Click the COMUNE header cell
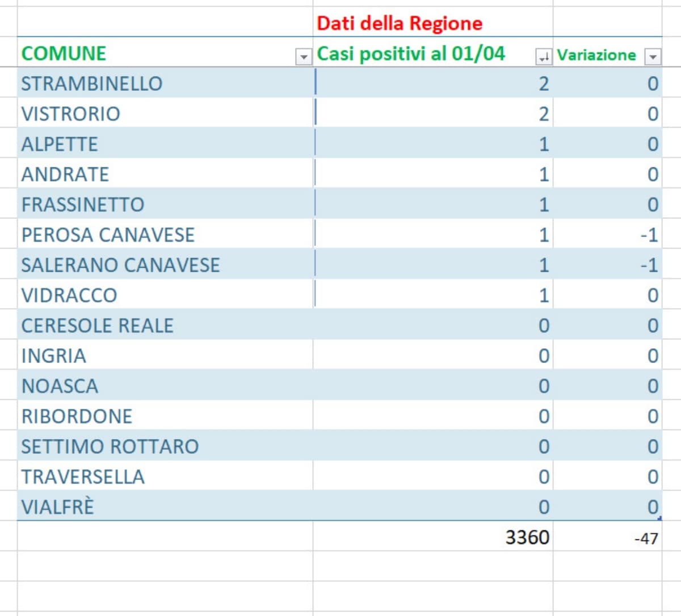The image size is (681, 616). point(64,53)
